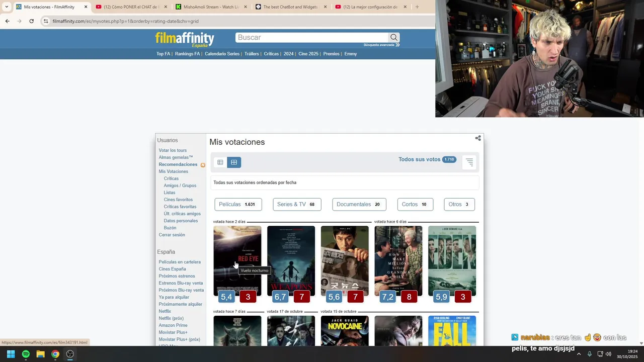Close the Mis votaciones tab
644x362 pixels.
tap(86, 7)
